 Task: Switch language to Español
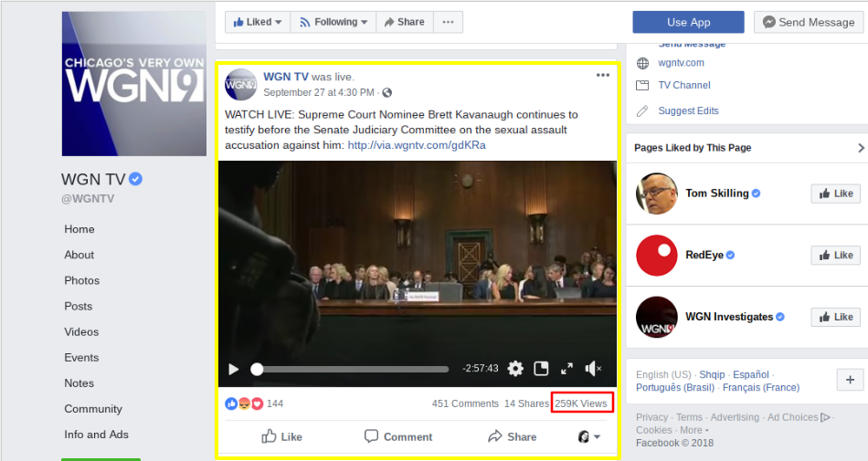coord(751,374)
